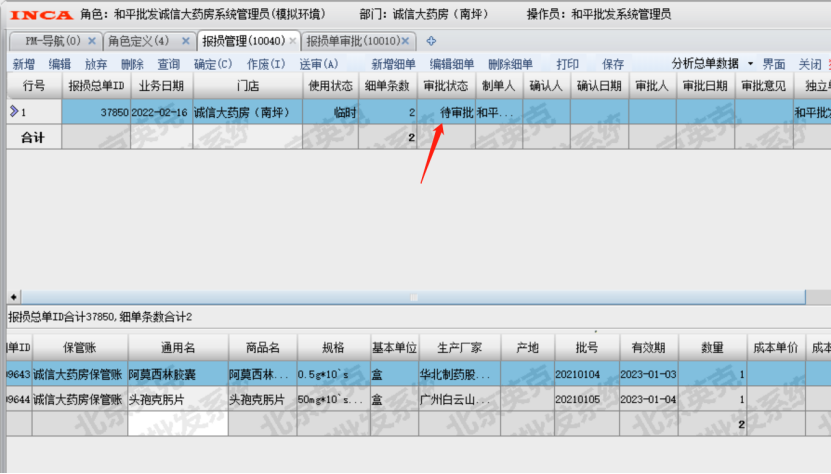Click 关闭 in the toolbar
This screenshot has width=831, height=474.
(x=810, y=64)
